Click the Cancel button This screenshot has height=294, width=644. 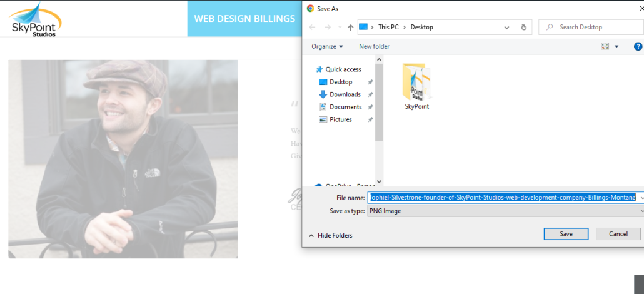618,233
